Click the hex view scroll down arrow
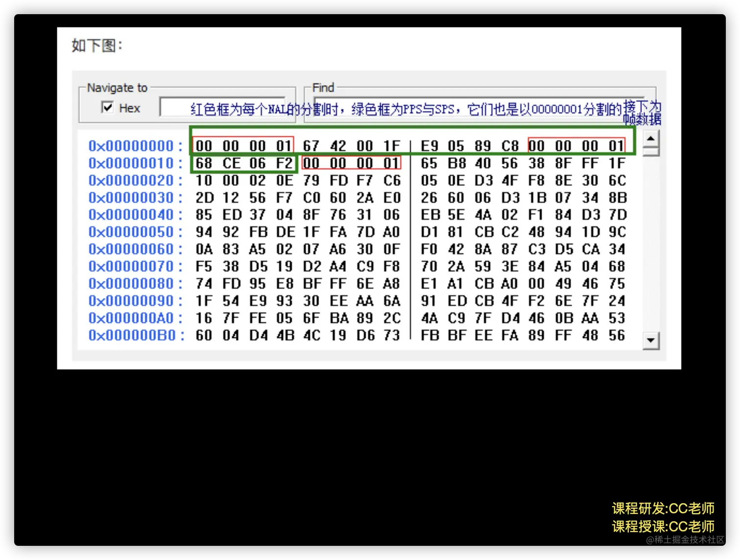 point(650,340)
